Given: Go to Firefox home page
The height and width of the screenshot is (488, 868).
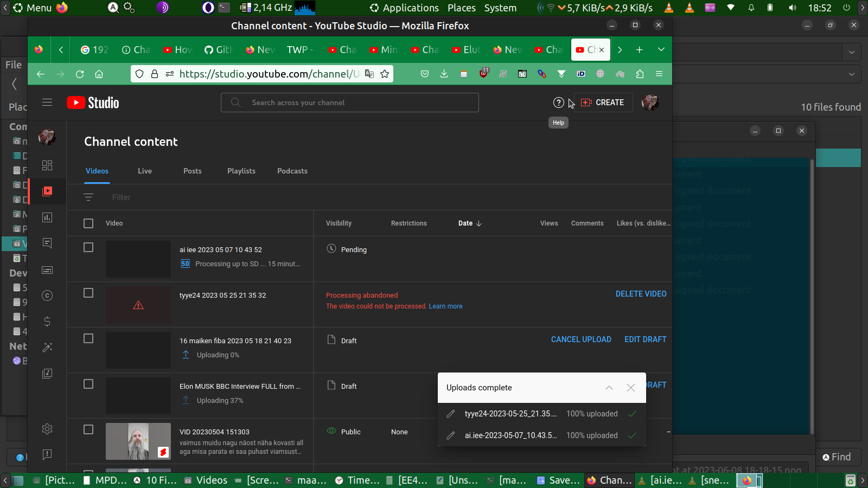Looking at the screenshot, I should pyautogui.click(x=99, y=74).
